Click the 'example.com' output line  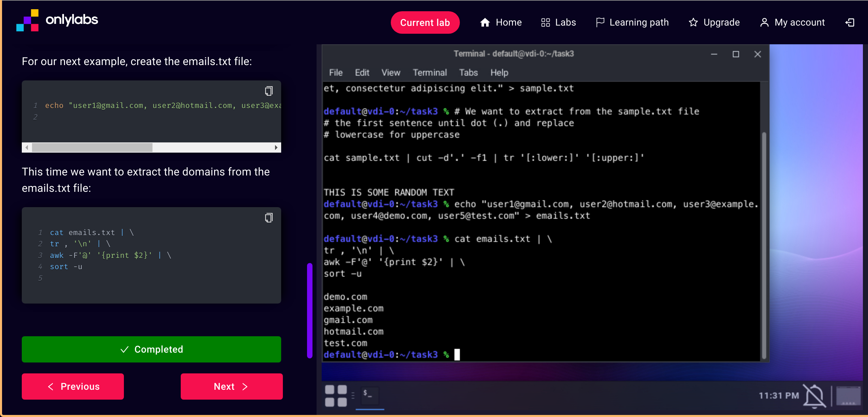pyautogui.click(x=354, y=308)
